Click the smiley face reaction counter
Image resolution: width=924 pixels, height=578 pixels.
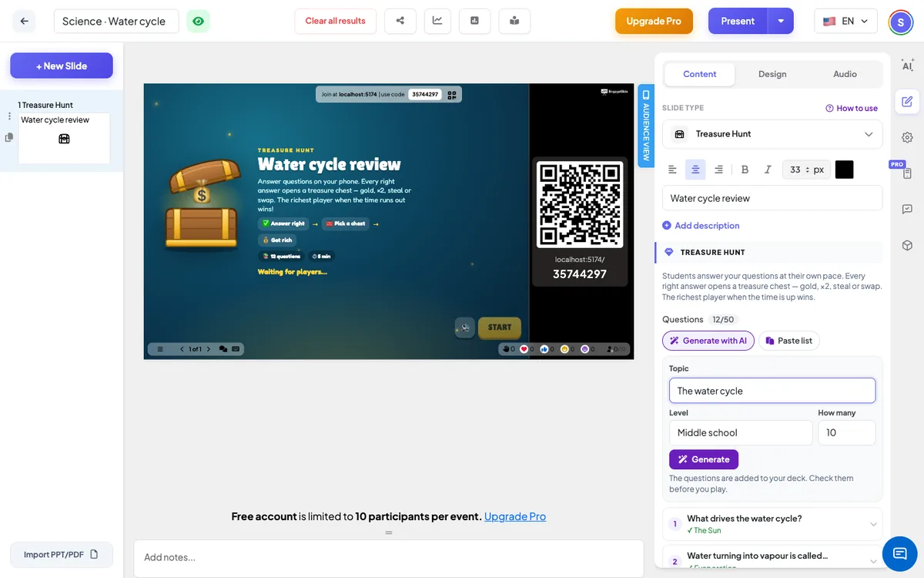click(567, 349)
